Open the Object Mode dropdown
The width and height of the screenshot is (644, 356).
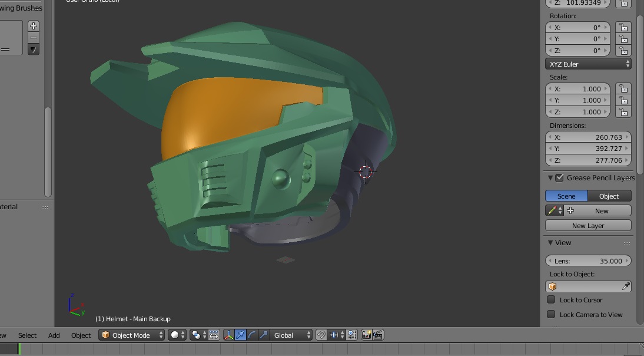point(132,335)
